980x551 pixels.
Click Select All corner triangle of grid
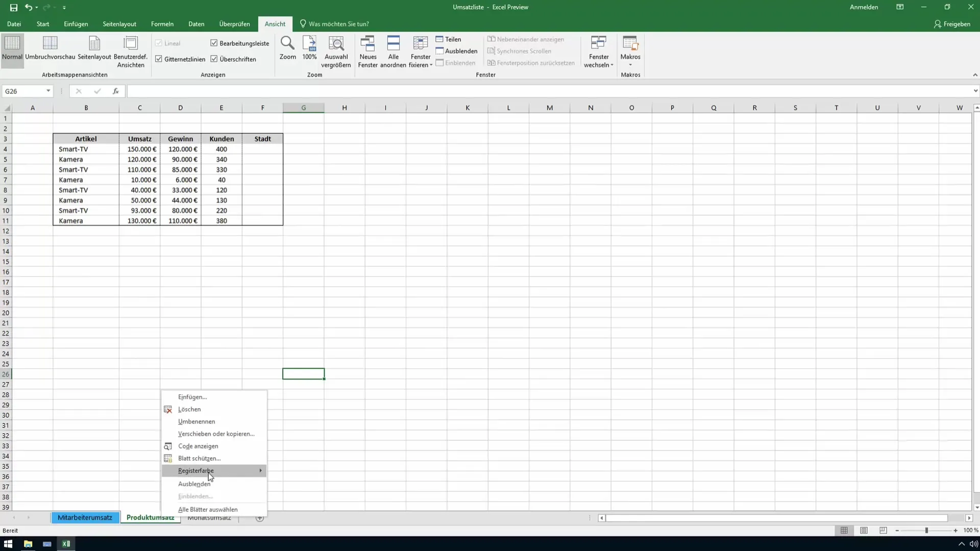(7, 108)
